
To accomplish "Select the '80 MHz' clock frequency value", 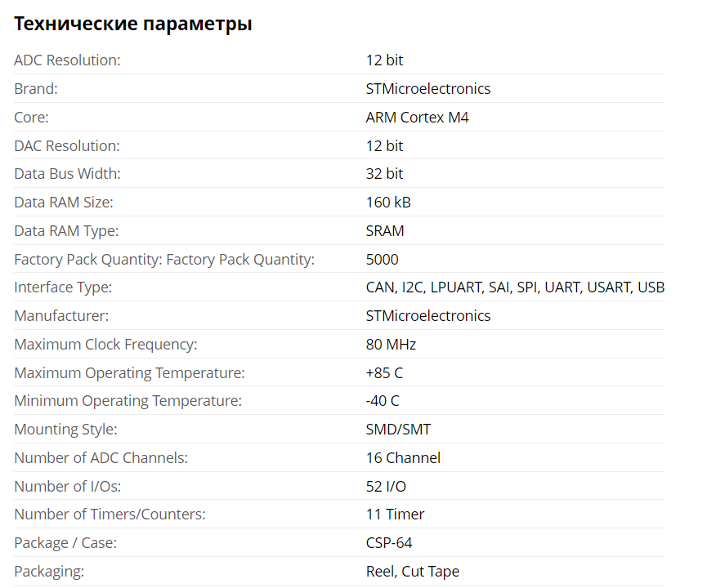I will 391,345.
